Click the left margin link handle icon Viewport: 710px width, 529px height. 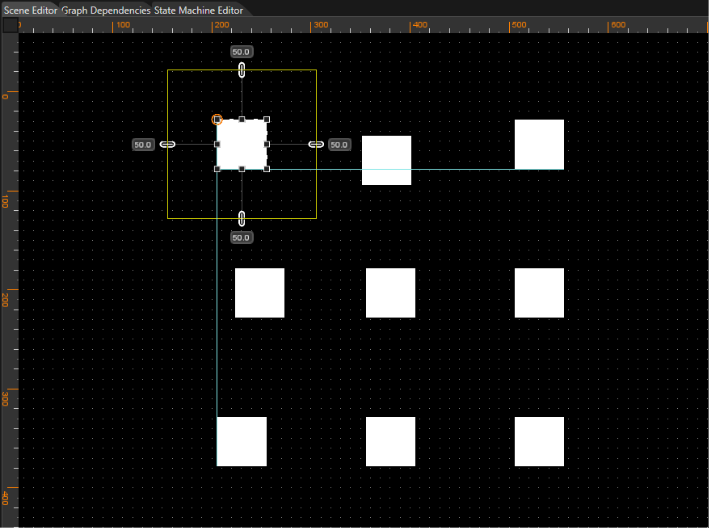(168, 144)
